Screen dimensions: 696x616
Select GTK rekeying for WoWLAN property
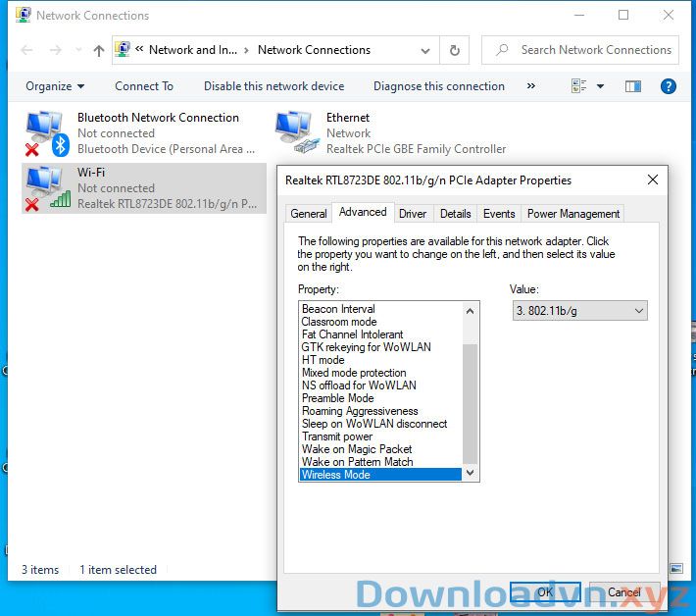click(380, 347)
